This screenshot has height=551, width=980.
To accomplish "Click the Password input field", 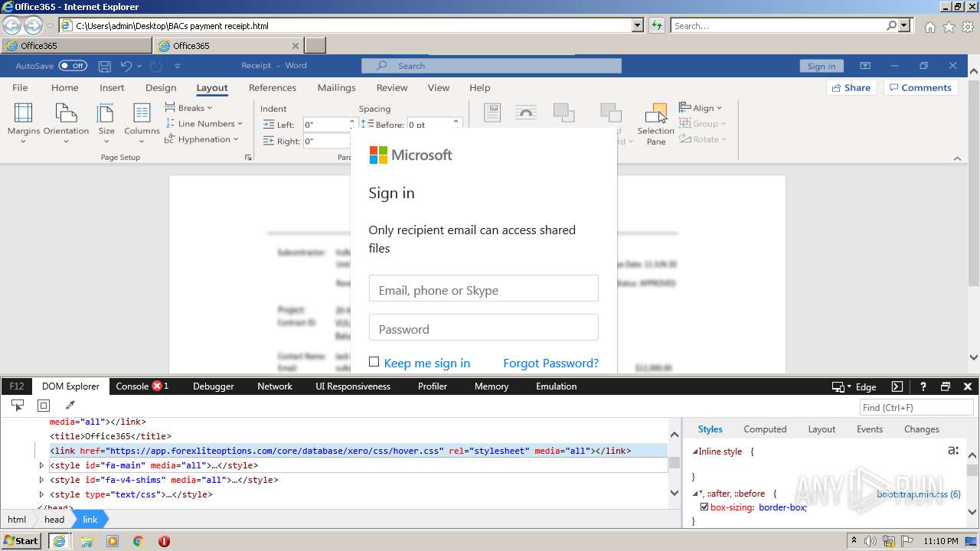I will [483, 328].
